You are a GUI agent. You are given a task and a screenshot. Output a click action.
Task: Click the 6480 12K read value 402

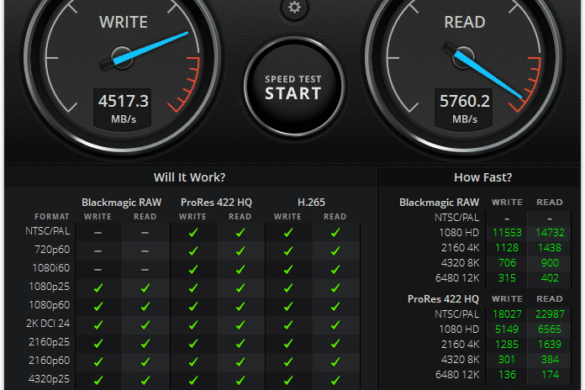pos(550,278)
